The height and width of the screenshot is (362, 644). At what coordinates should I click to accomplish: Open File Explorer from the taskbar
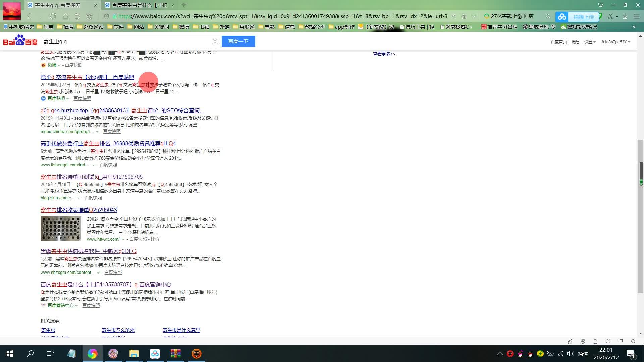tap(134, 354)
